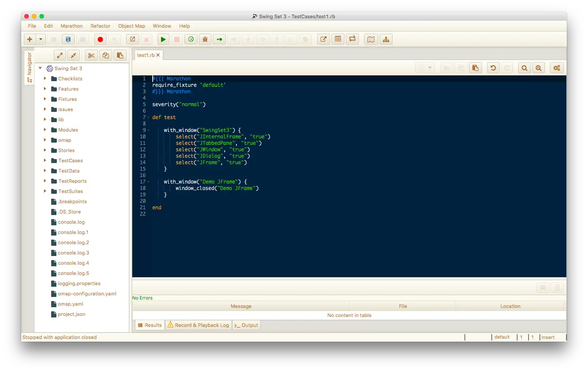This screenshot has height=372, width=588.
Task: Open the Refactor menu
Action: coord(100,26)
